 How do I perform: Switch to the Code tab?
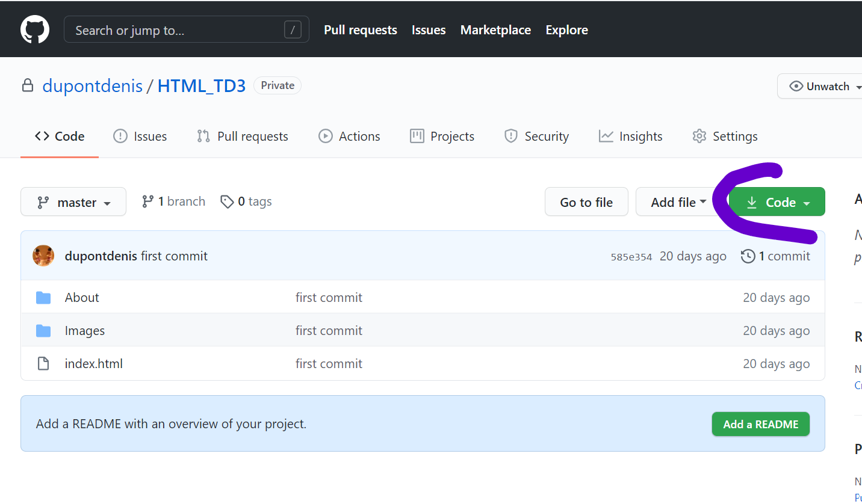click(x=60, y=137)
